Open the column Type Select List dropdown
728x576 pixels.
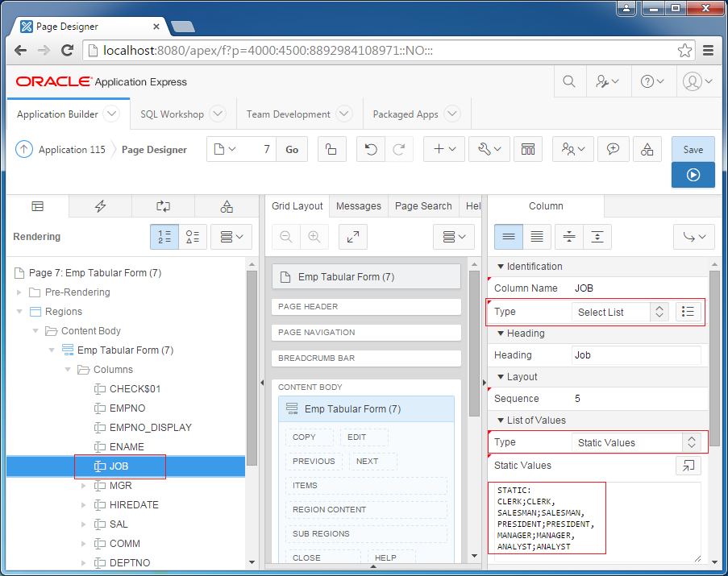[620, 312]
